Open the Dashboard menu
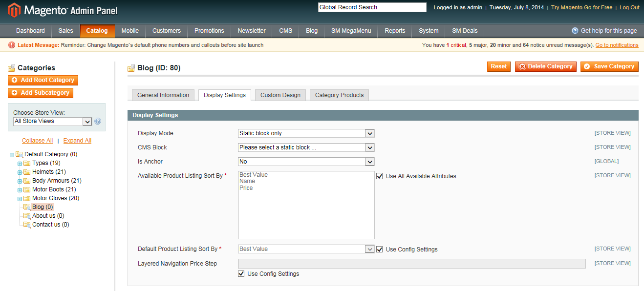The image size is (644, 291). (30, 31)
